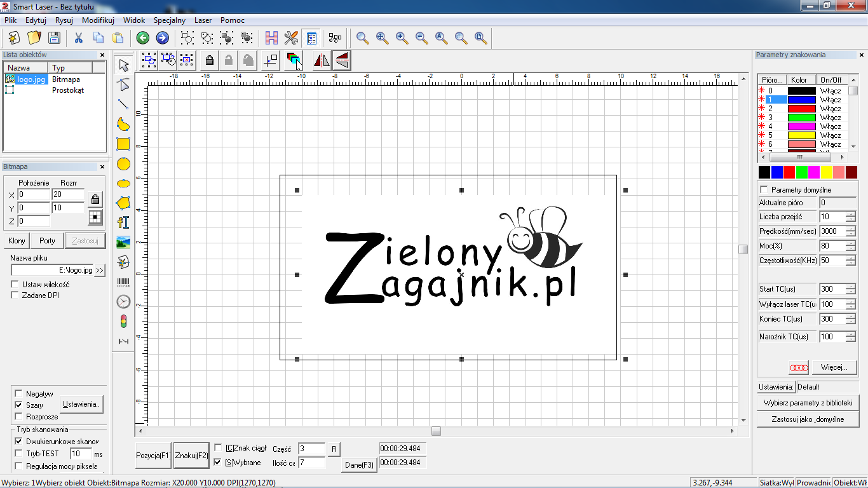The image size is (868, 488).
Task: Click the vertical mirror flip icon
Action: point(342,60)
